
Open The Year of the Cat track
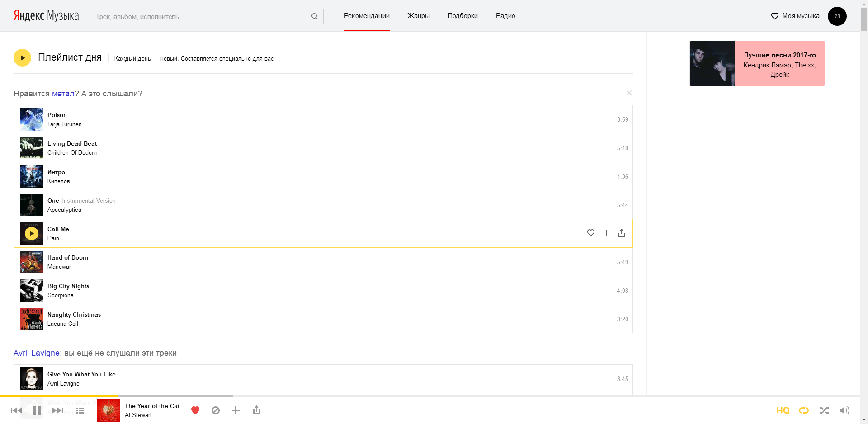pyautogui.click(x=152, y=406)
